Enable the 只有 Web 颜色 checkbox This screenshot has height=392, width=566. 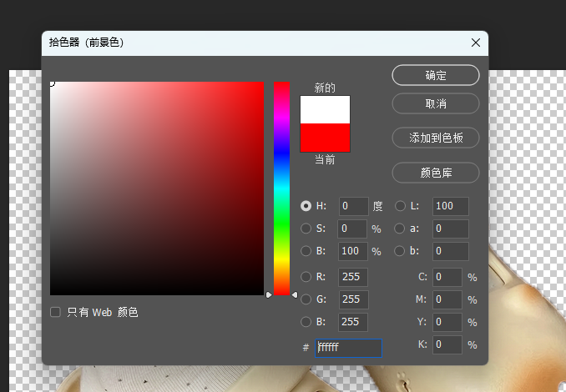[55, 312]
